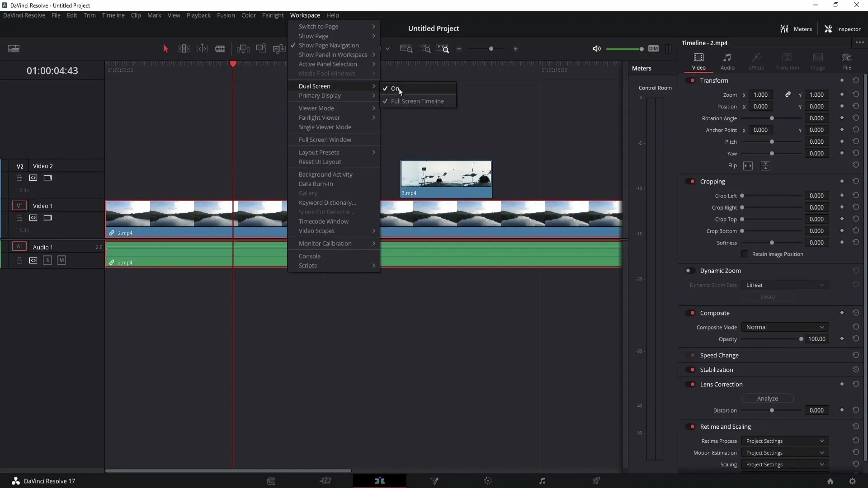
Task: Switch to the File inspector tab
Action: 847,61
